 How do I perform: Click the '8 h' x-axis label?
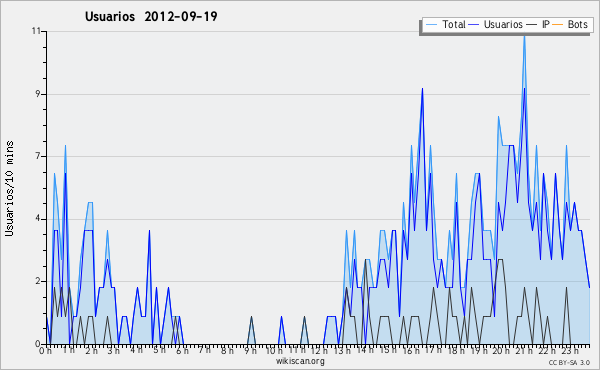pyautogui.click(x=227, y=351)
